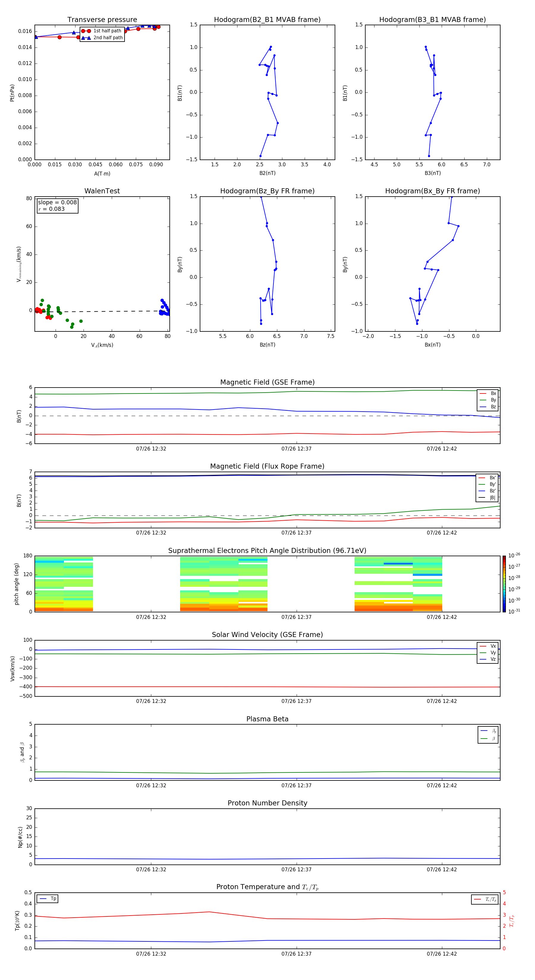535x980 pixels.
Task: Click the 'Hodogram(B3_B1 MVAB frame)' title
Action: [x=432, y=20]
